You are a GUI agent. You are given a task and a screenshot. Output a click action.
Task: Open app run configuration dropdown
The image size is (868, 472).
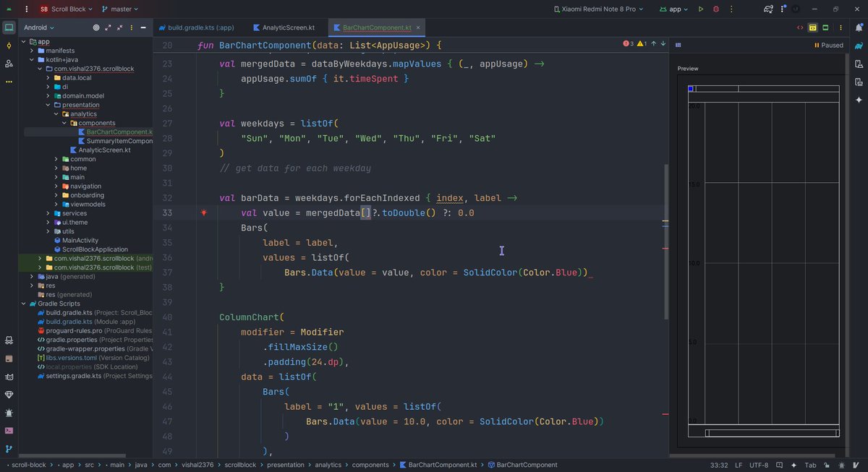coord(674,9)
